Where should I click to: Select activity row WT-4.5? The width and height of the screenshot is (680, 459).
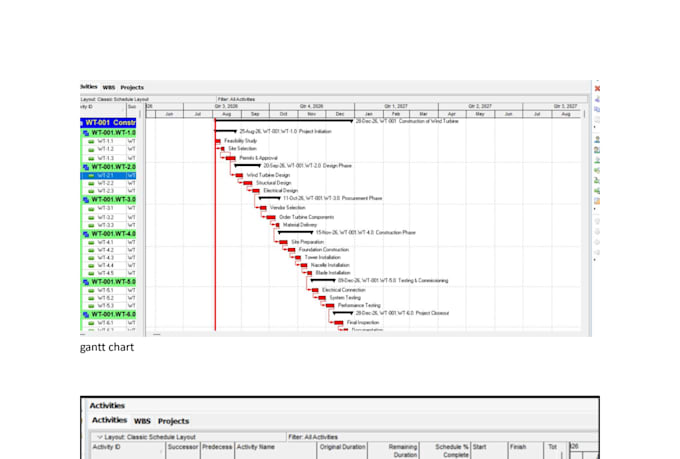[109, 273]
